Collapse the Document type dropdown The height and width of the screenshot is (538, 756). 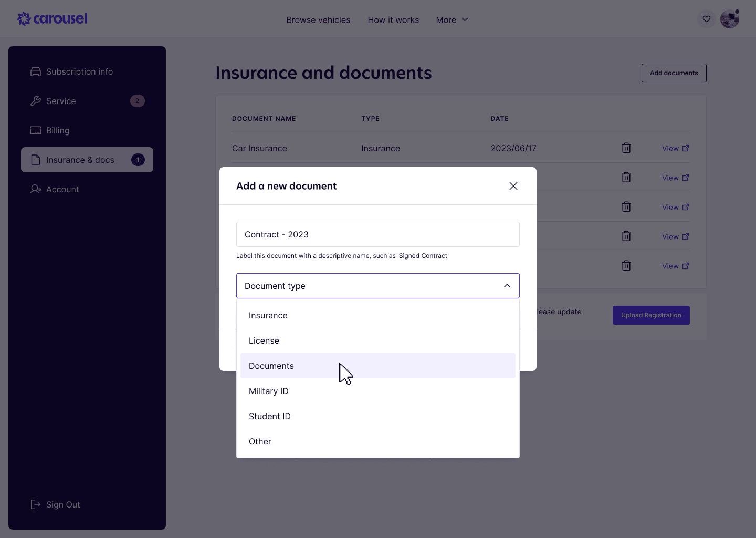507,286
